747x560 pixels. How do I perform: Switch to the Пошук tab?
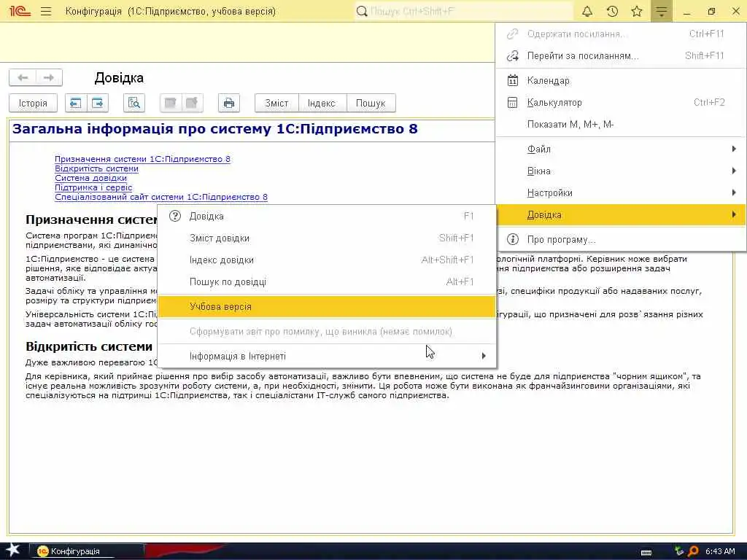click(x=371, y=103)
